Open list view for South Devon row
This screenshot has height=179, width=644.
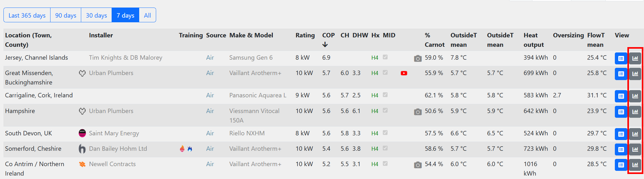621,134
